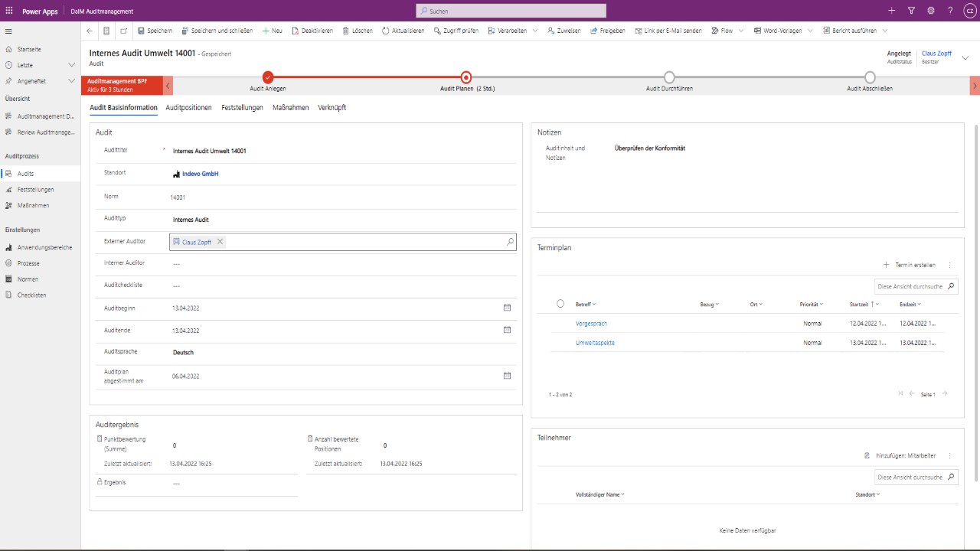Switch to Feststellungen tab
Image resolution: width=980 pixels, height=551 pixels.
[x=242, y=108]
